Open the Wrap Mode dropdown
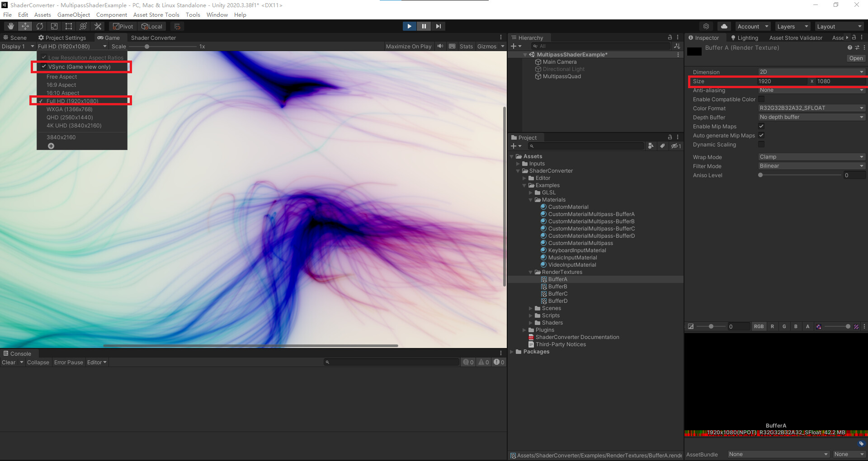 coord(811,156)
